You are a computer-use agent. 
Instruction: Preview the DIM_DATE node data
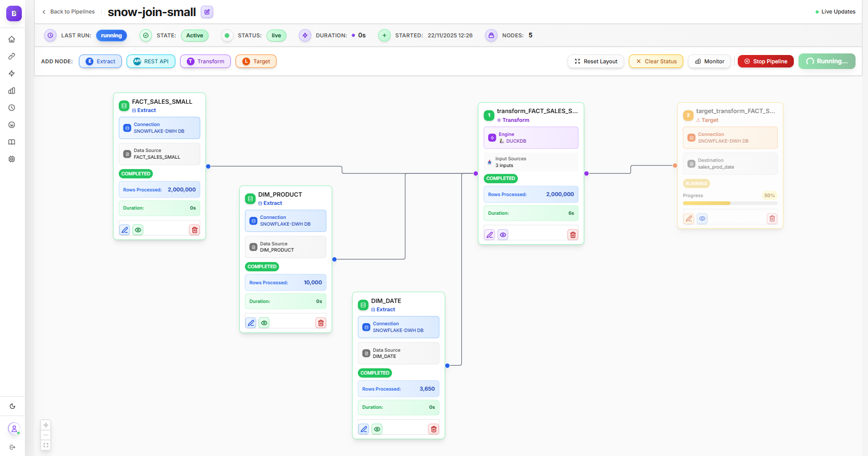coord(377,429)
